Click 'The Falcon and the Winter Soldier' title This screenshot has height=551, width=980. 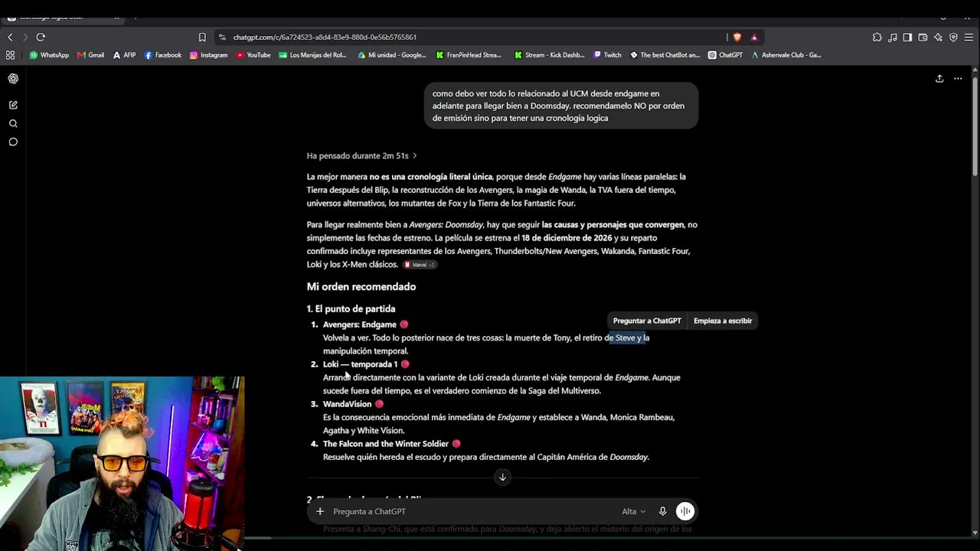click(x=386, y=444)
